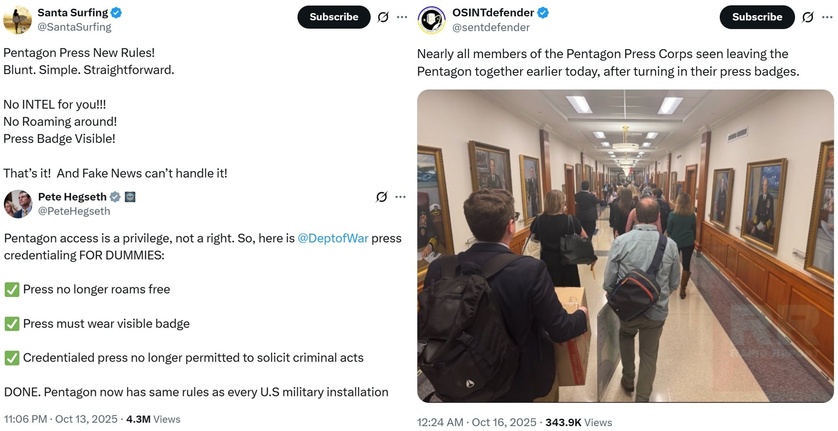The height and width of the screenshot is (431, 838).
Task: Click the Grok icon on Pete Hegseth's post
Action: 381,197
